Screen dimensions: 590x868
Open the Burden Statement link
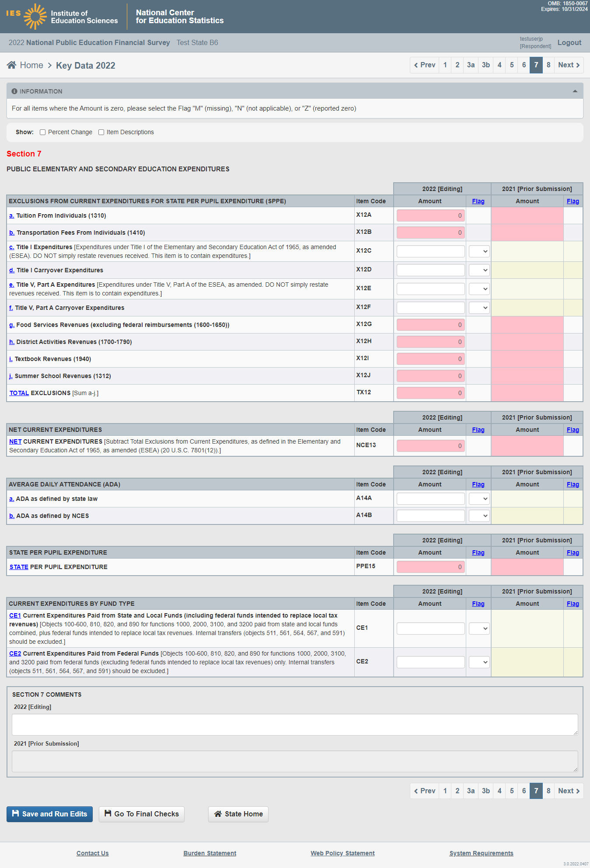(x=210, y=853)
